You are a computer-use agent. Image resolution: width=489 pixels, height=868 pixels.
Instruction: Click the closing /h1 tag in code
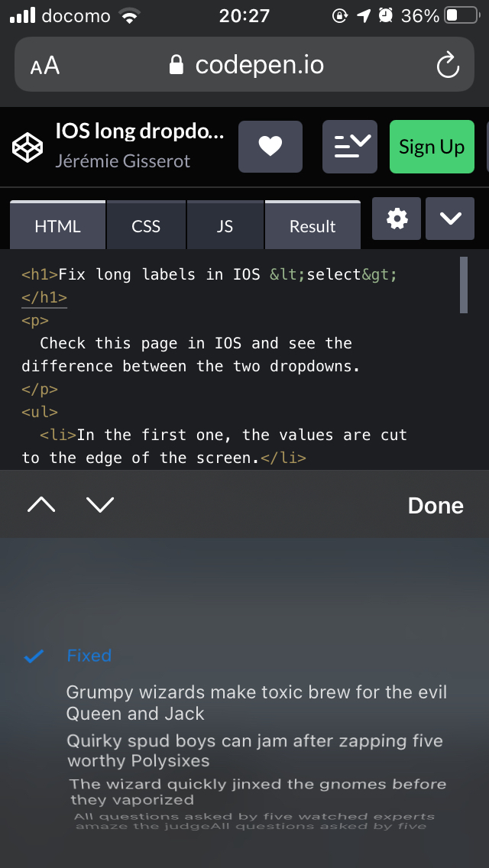click(44, 297)
